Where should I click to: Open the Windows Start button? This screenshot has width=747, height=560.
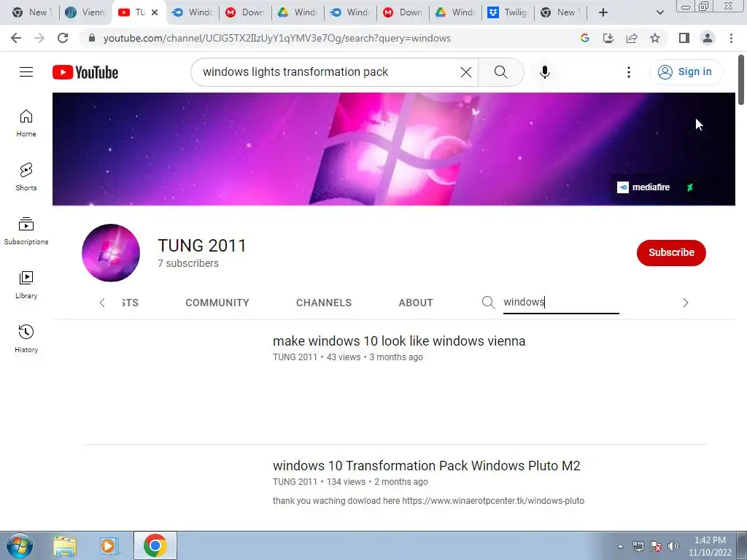click(x=19, y=545)
